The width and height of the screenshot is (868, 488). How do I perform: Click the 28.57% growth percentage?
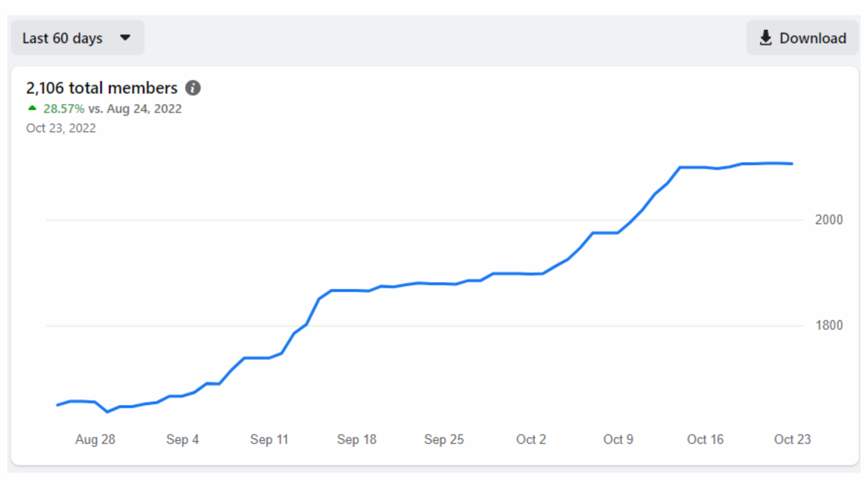[64, 109]
